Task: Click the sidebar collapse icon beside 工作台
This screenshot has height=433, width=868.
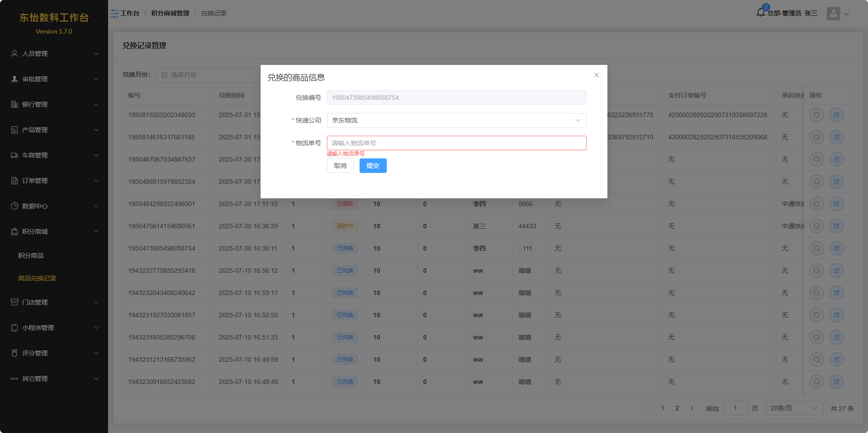Action: (x=114, y=14)
